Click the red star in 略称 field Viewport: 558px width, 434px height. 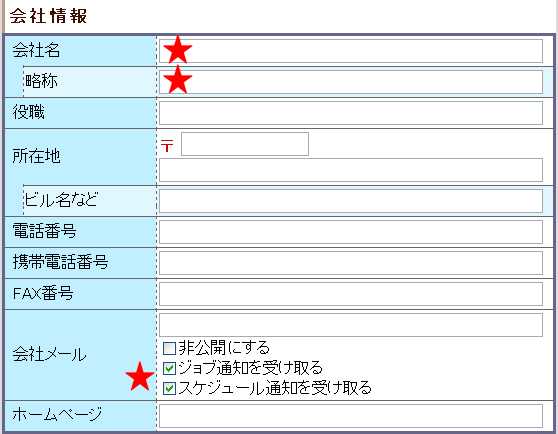[x=178, y=80]
